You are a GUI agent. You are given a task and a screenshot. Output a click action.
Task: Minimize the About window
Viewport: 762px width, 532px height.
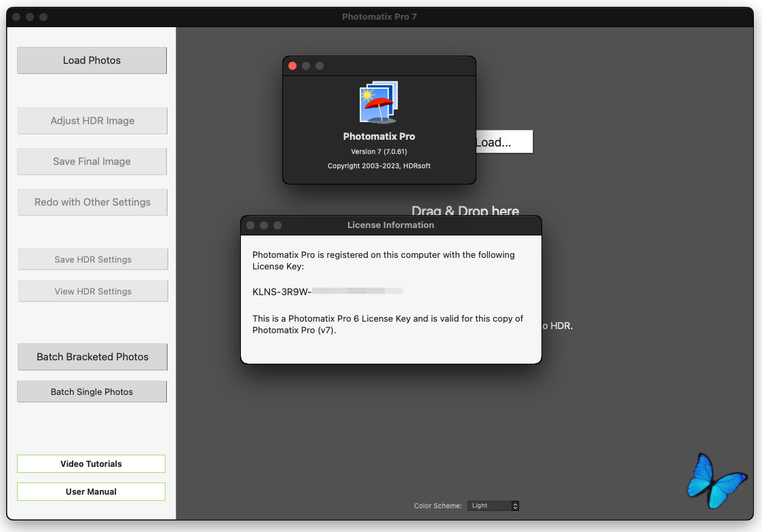[306, 66]
